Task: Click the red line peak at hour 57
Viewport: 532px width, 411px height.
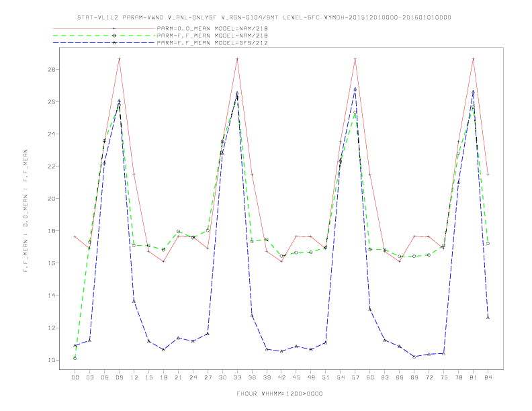Action: [355, 59]
